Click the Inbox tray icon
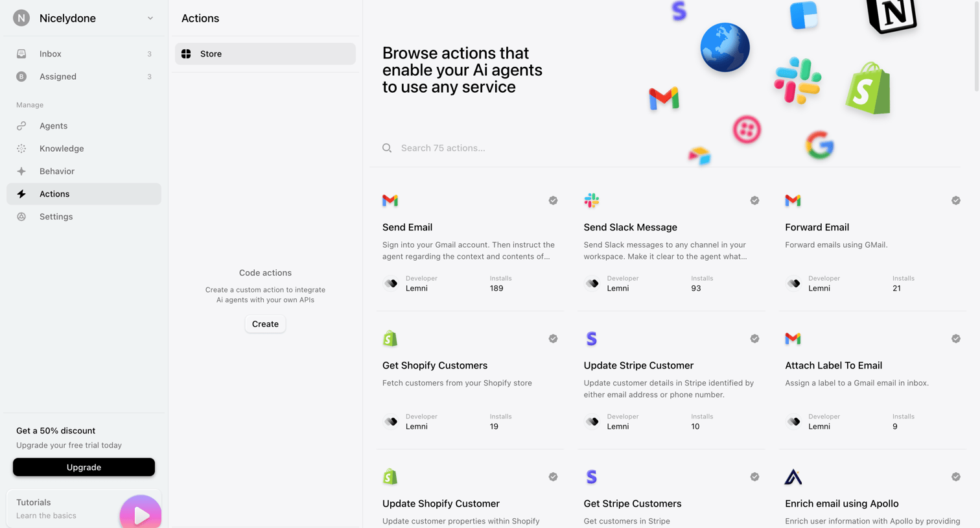The image size is (980, 528). click(21, 54)
